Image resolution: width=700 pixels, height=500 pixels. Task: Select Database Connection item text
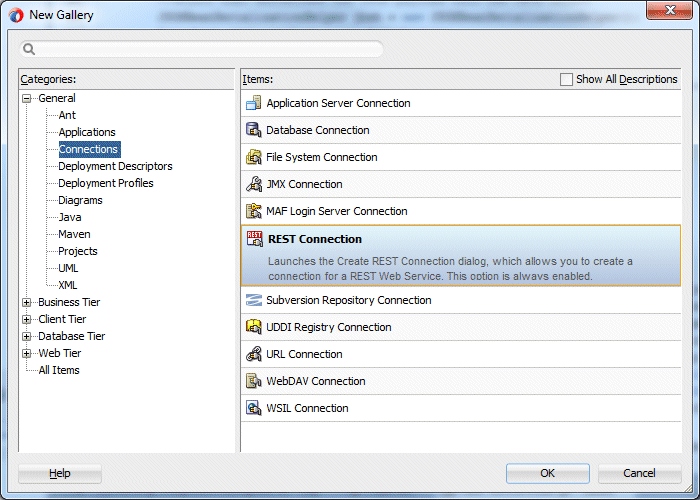[318, 130]
